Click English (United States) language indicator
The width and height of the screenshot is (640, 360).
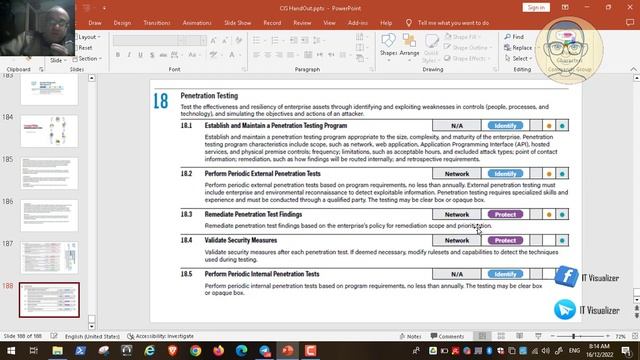pos(92,336)
